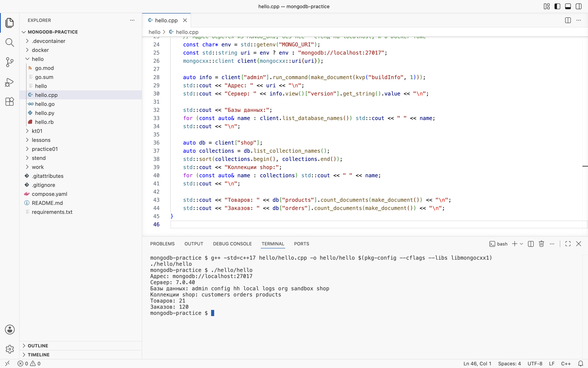Open the notifications bell
588x368 pixels.
[581, 364]
